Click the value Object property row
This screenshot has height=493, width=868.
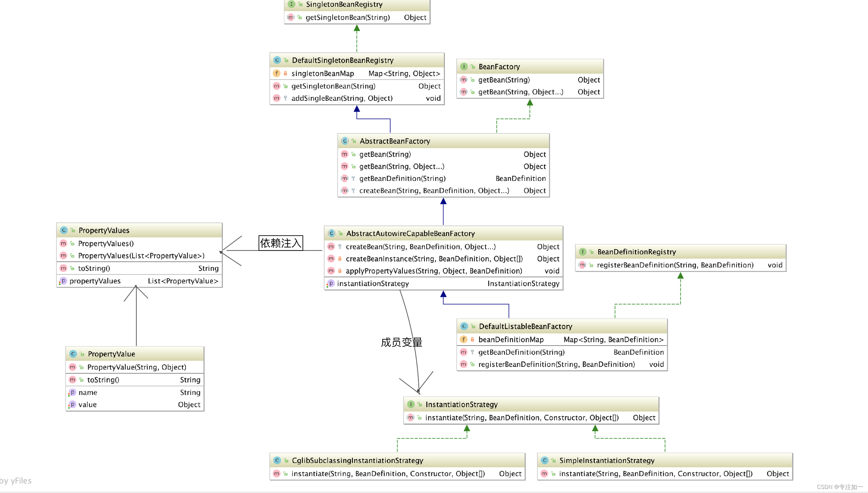pyautogui.click(x=135, y=405)
